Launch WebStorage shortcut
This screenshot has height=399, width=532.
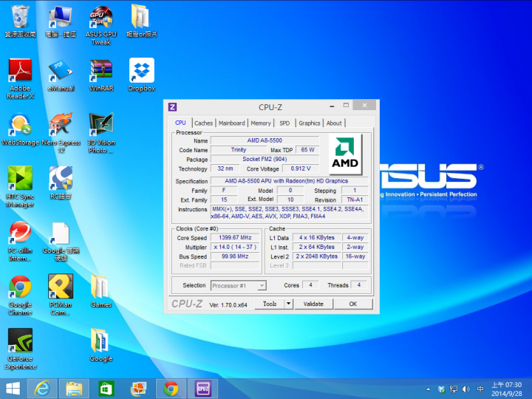point(20,129)
